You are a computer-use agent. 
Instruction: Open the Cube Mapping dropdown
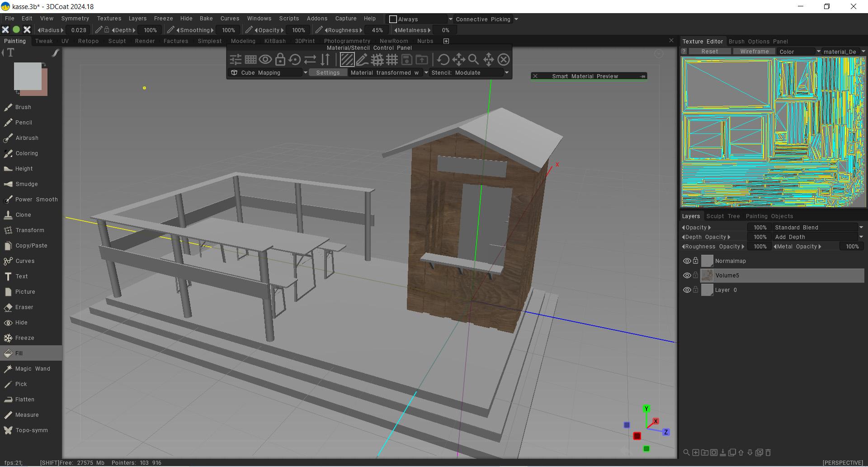coord(269,73)
